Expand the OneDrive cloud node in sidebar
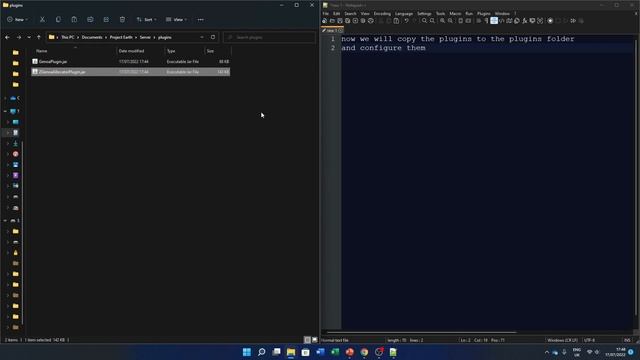Viewport: 640px width, 360px height. tap(5, 98)
